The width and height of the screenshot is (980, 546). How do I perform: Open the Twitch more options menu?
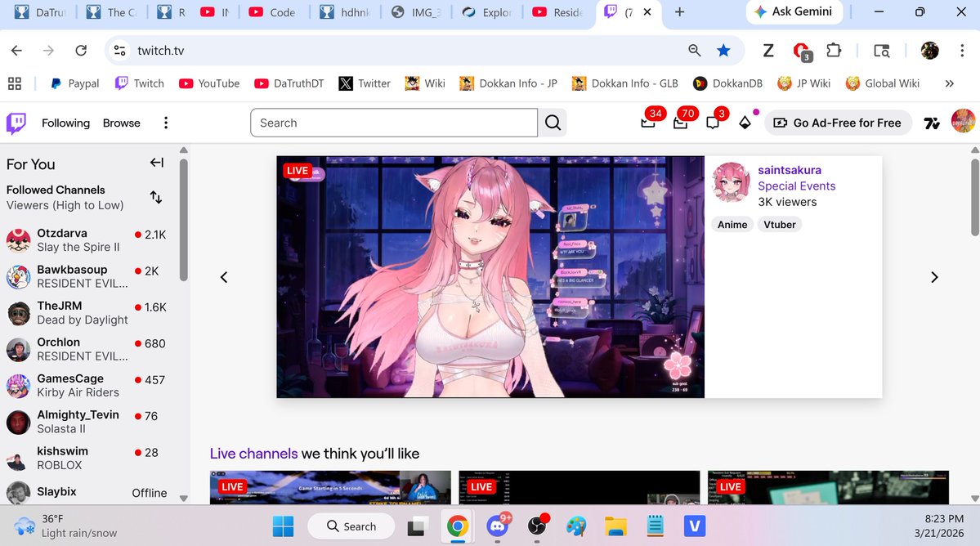(x=166, y=123)
